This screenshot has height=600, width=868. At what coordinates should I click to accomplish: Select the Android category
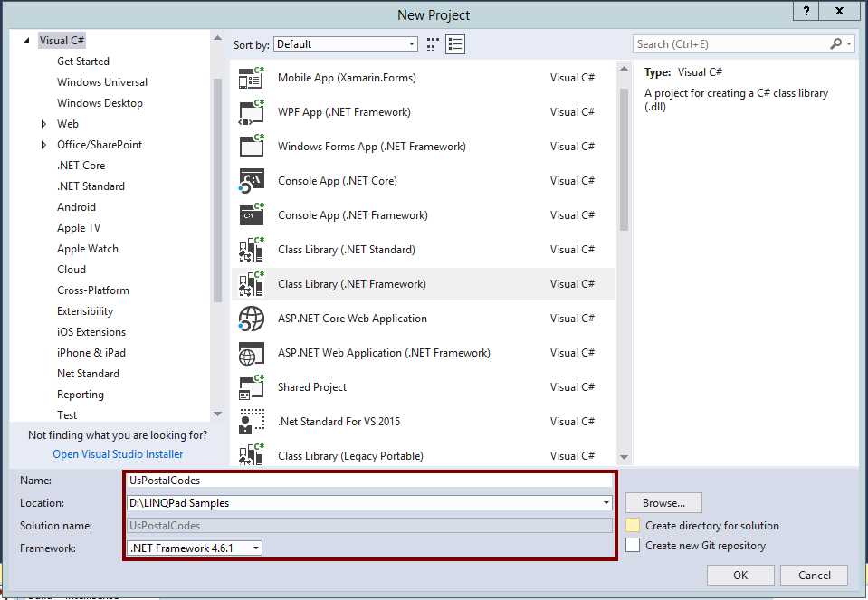pos(76,207)
